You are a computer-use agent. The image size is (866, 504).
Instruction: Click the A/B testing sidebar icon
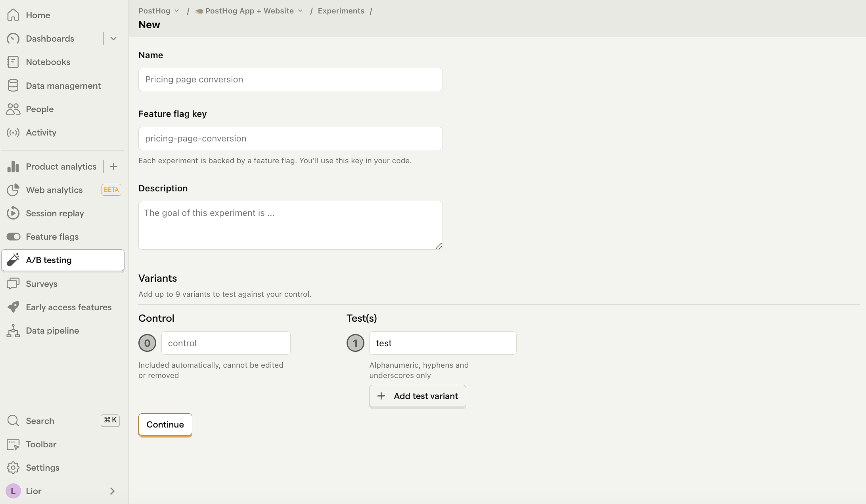(13, 260)
